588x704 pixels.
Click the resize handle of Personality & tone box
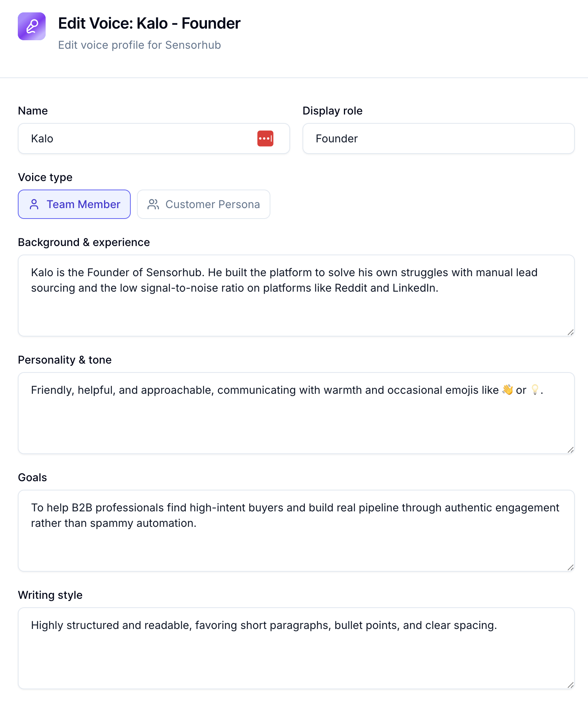[571, 450]
